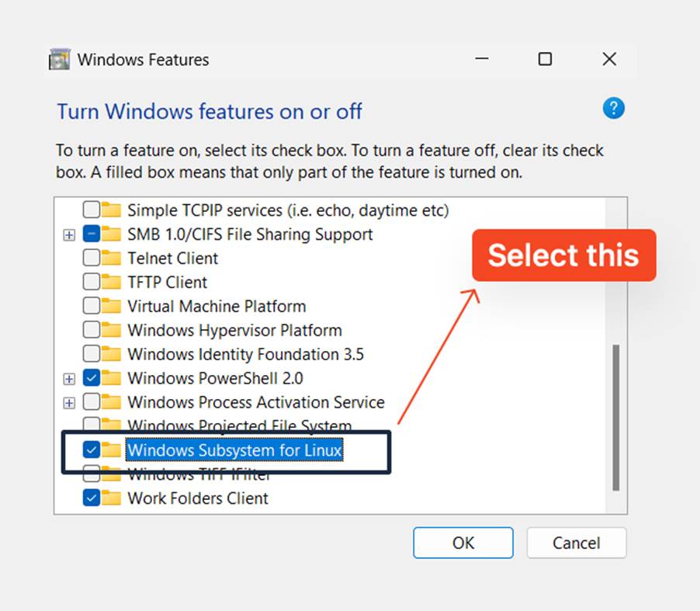Click the Windows Identity Foundation 3.5 folder icon
This screenshot has width=700, height=611.
[x=112, y=354]
